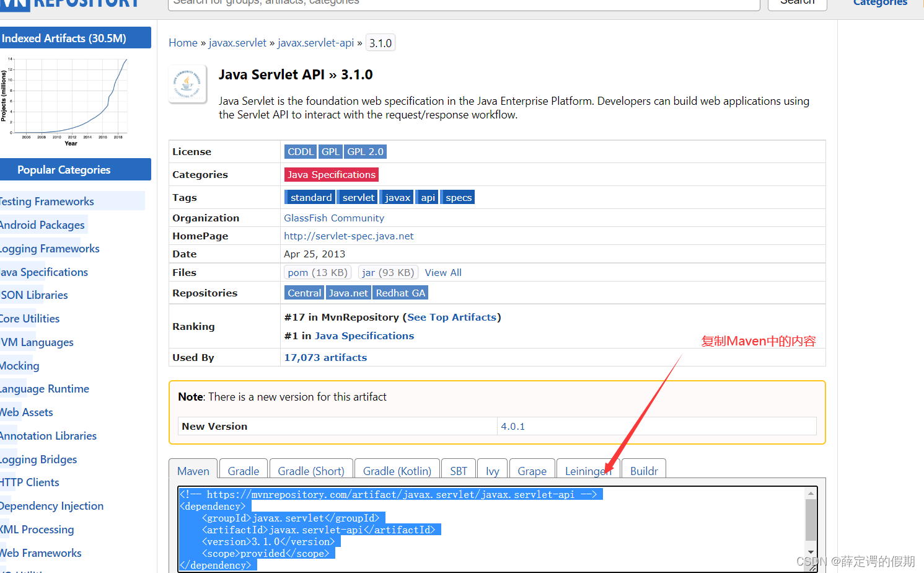Open Android Packages category
Screen dimensions: 924x573
(42, 225)
